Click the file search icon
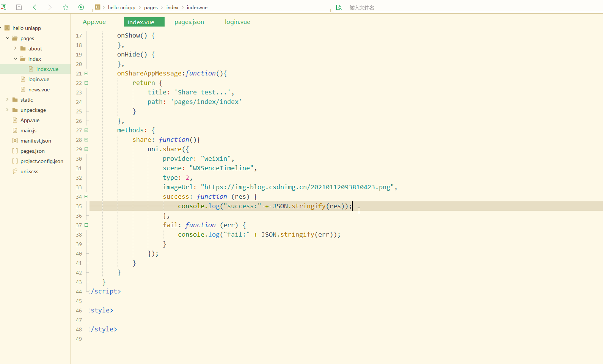Screen dimensions: 603x364 [x=339, y=7]
